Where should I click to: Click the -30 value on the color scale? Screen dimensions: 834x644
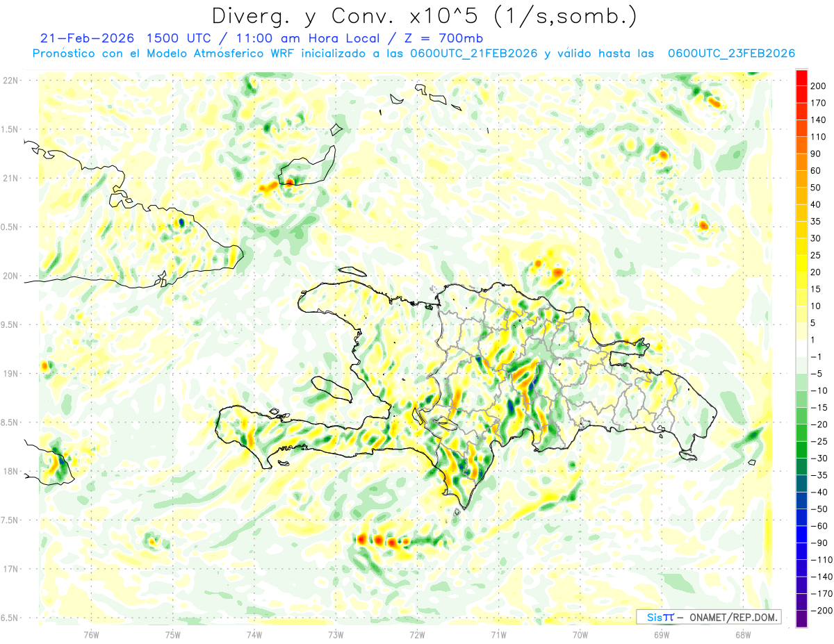point(819,458)
